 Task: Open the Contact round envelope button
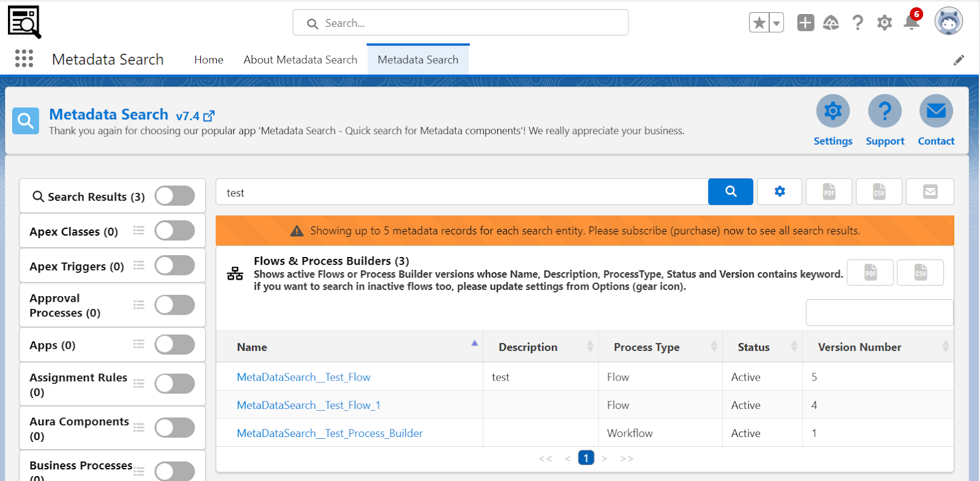coord(936,111)
